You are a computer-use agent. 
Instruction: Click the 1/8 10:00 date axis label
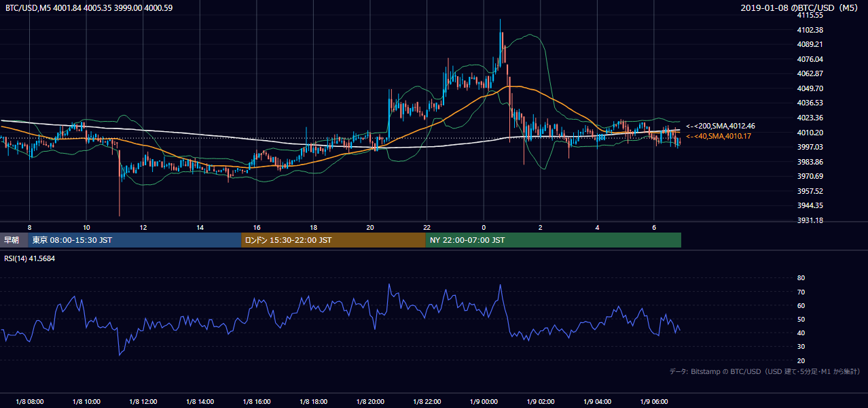86,402
